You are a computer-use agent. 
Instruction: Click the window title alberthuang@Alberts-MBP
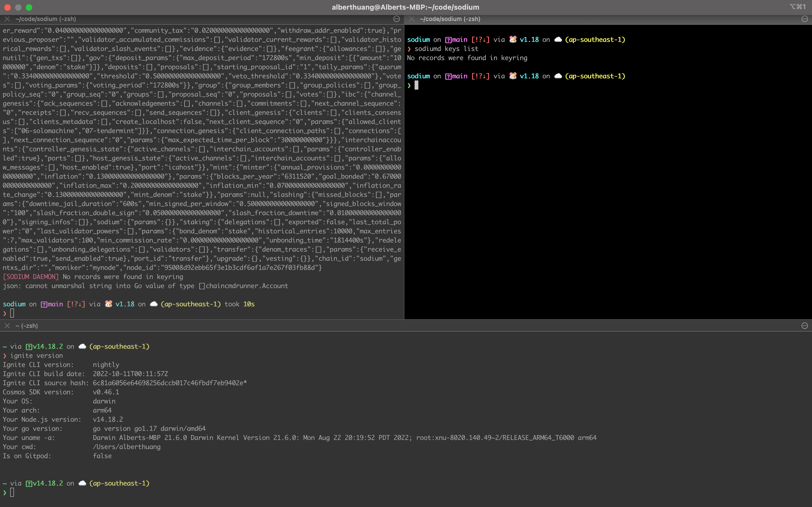pos(405,7)
